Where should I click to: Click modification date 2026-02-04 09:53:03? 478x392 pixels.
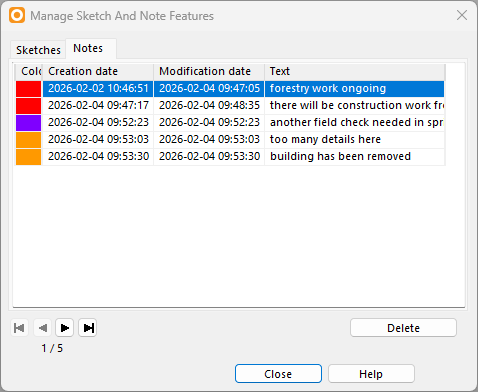(x=209, y=140)
